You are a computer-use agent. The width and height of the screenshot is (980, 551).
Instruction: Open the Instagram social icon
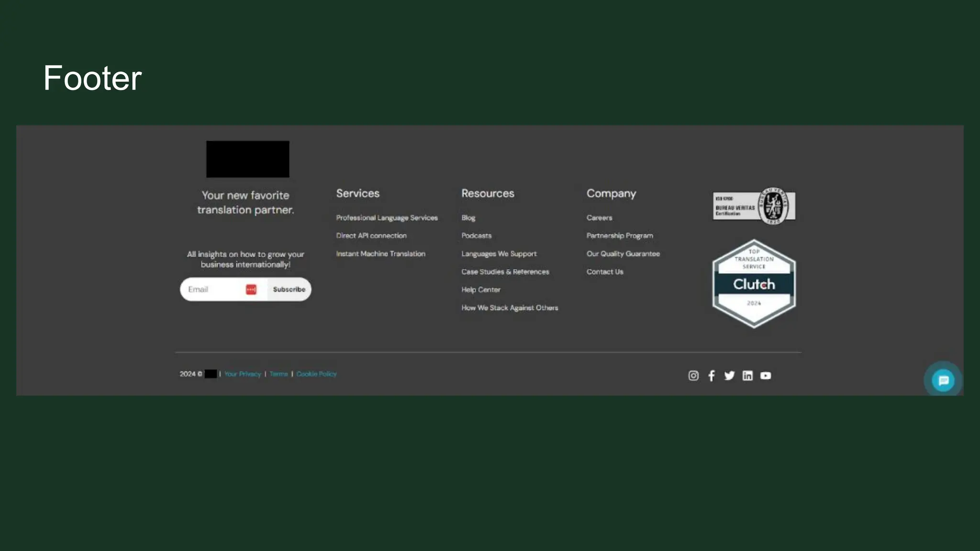(x=693, y=375)
